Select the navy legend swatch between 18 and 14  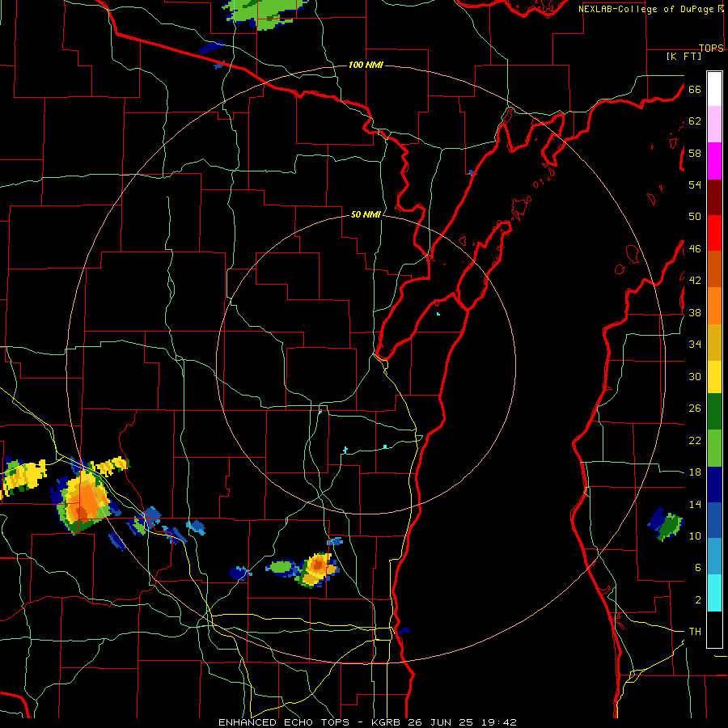tap(714, 485)
